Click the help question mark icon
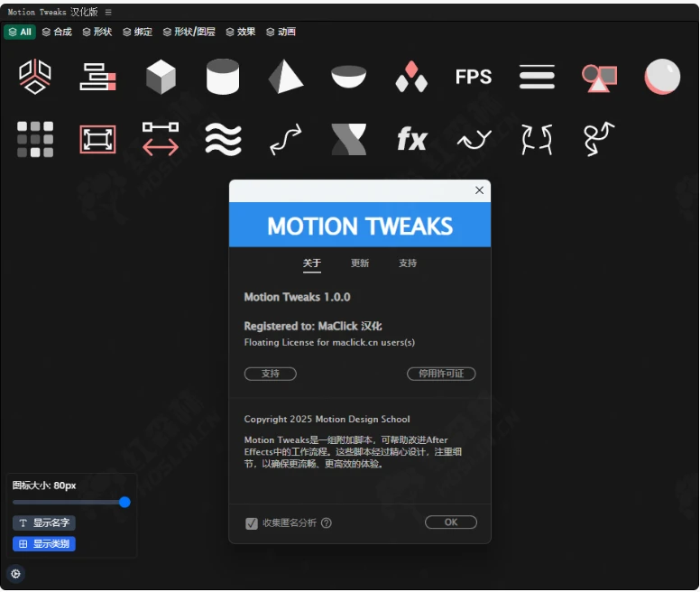700x592 pixels. pos(327,523)
